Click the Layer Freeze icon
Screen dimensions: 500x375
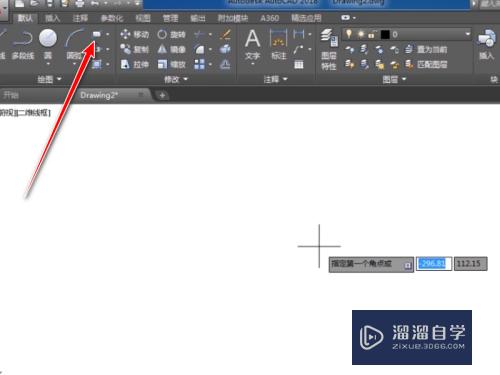(379, 50)
